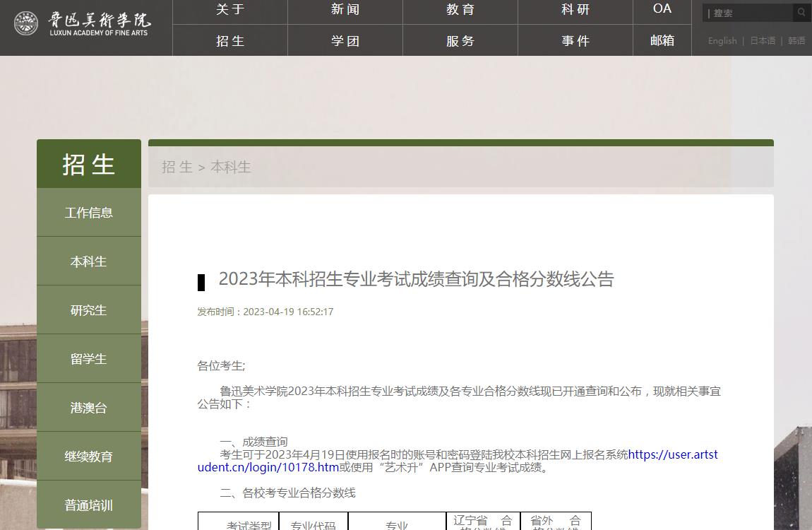812x530 pixels.
Task: Click the 各位考生 greeting text
Action: click(x=221, y=366)
